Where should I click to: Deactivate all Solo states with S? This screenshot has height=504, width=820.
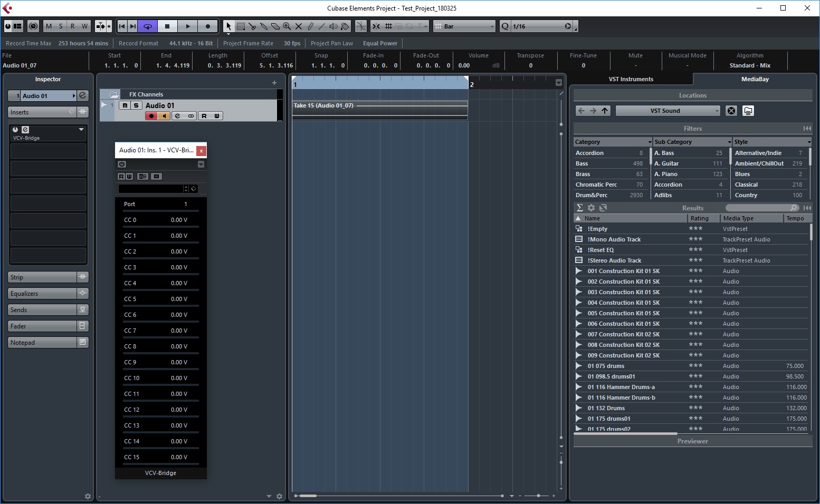[61, 26]
